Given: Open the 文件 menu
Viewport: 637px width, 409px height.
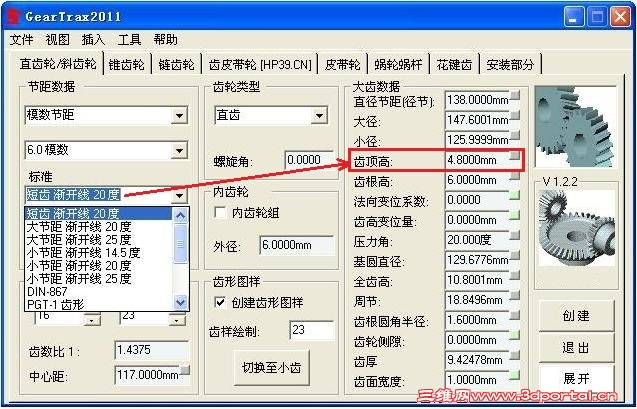Looking at the screenshot, I should point(21,40).
